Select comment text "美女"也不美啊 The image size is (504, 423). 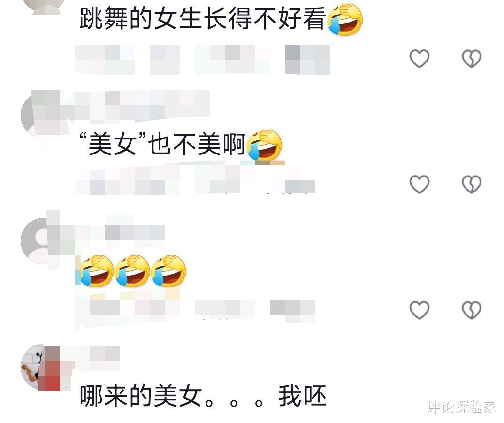162,144
